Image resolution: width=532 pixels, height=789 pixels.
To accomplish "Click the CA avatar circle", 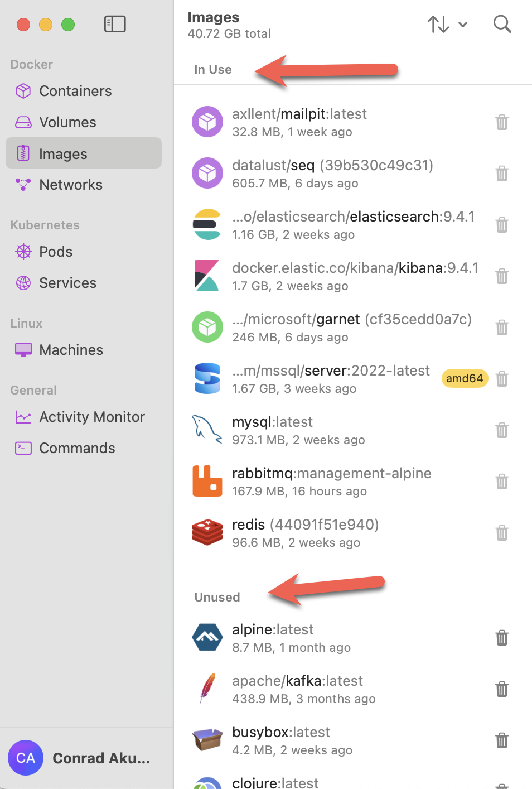I will pos(26,758).
